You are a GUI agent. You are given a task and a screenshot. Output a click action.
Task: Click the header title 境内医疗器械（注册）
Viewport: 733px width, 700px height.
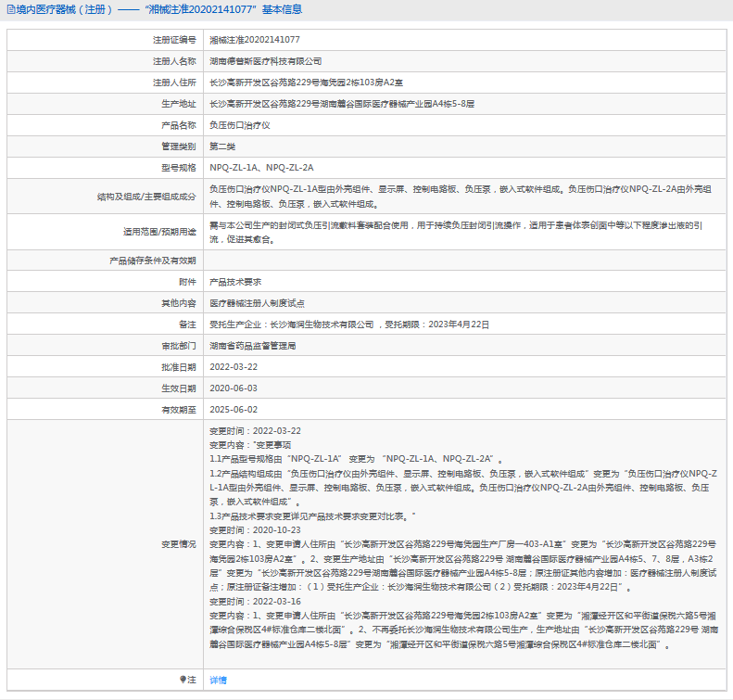tap(65, 10)
